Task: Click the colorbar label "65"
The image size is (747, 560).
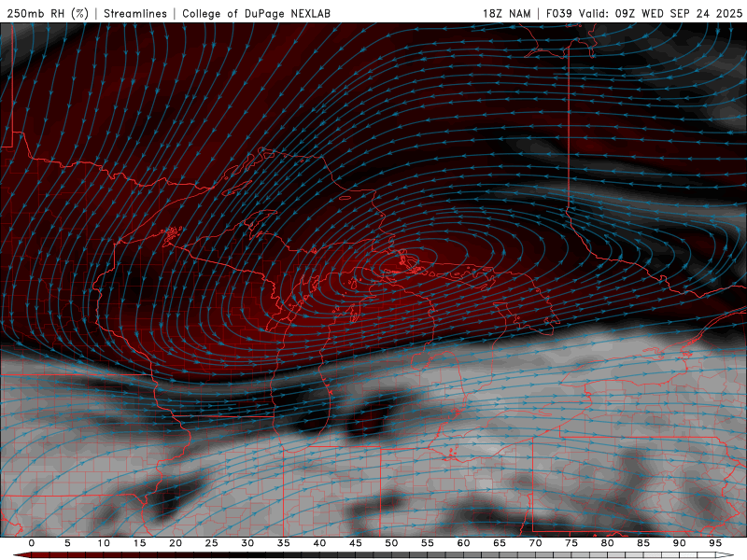Action: pos(500,543)
